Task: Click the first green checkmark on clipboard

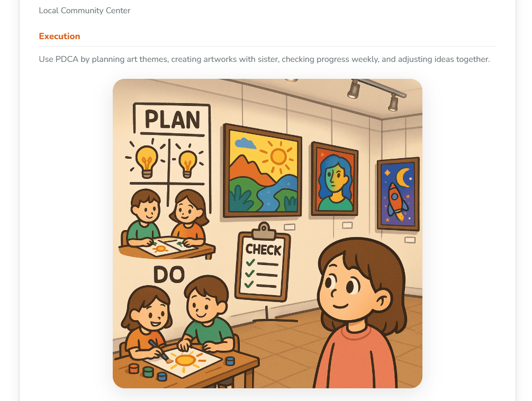Action: 250,263
